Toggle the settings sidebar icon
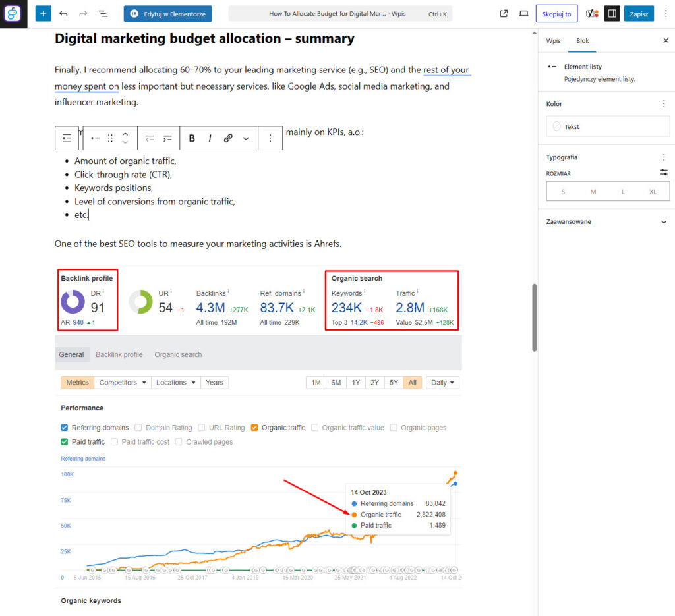Viewport: 675px width, 616px height. (x=612, y=13)
